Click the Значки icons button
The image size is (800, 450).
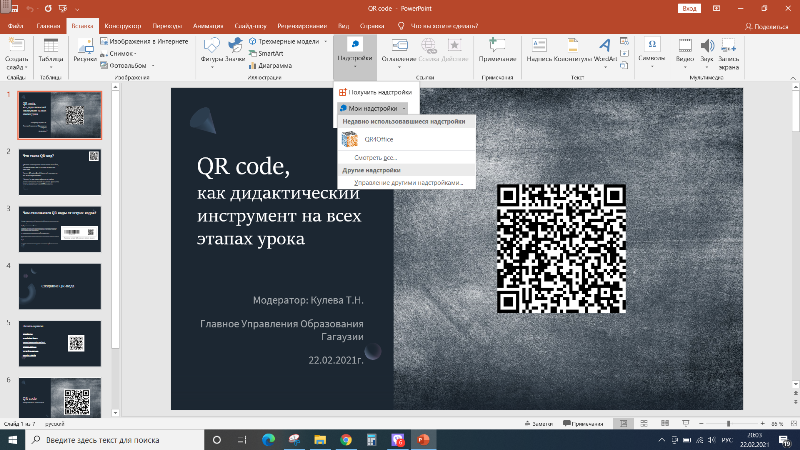(x=235, y=50)
